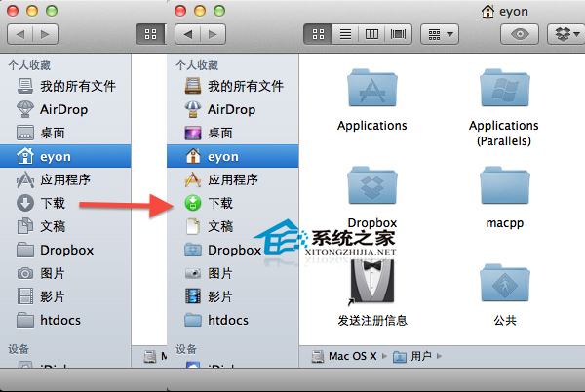
Task: Click 设备 header in right window sidebar
Action: pyautogui.click(x=186, y=349)
